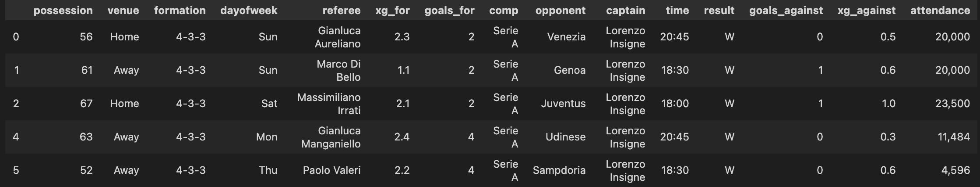
Task: Click the Venezia opponent cell
Action: [566, 37]
